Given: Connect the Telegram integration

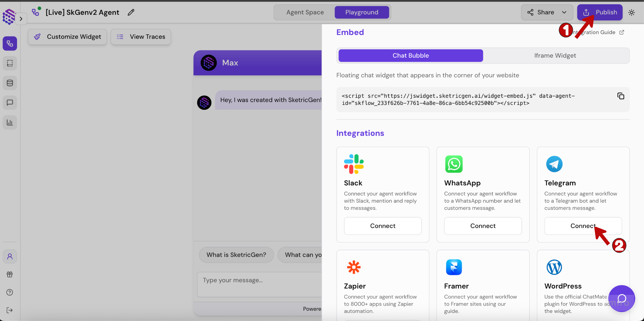Looking at the screenshot, I should (x=583, y=226).
